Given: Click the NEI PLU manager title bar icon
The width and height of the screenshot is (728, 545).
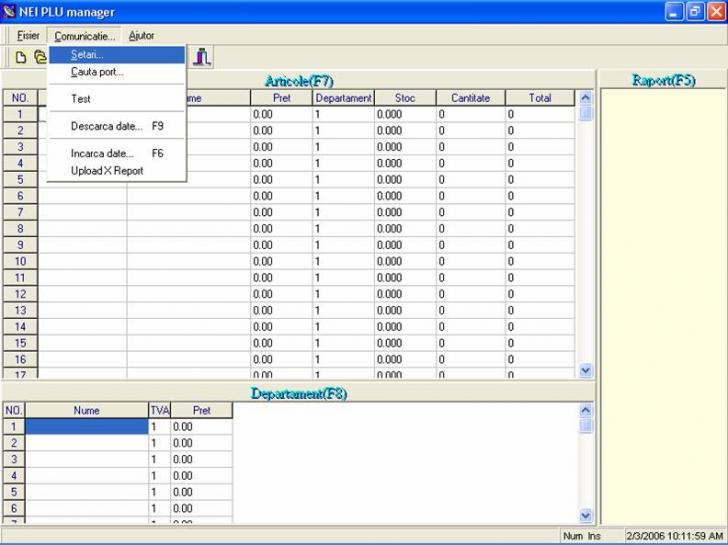Looking at the screenshot, I should click(x=10, y=12).
